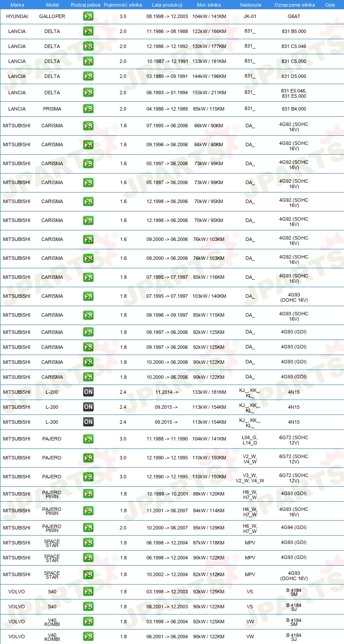Click the 11.1988 -> 11.1990 production years
Screen dimensions: 344x644
pyautogui.click(x=167, y=439)
